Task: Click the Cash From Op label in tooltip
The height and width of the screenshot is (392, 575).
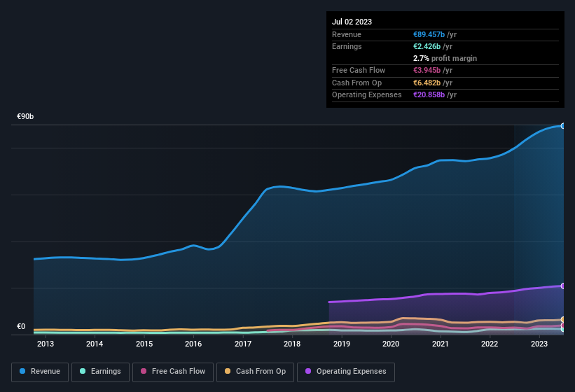Action: (356, 83)
